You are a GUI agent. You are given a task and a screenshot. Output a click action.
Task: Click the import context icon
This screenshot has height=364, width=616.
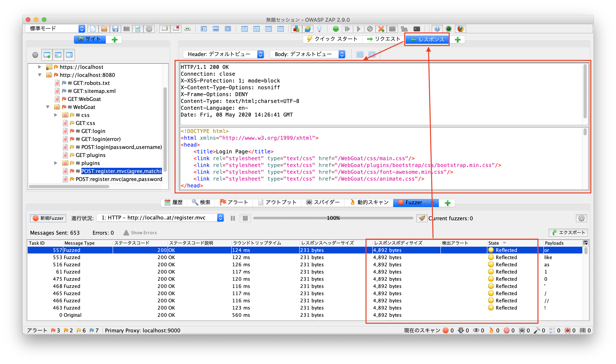tap(58, 55)
